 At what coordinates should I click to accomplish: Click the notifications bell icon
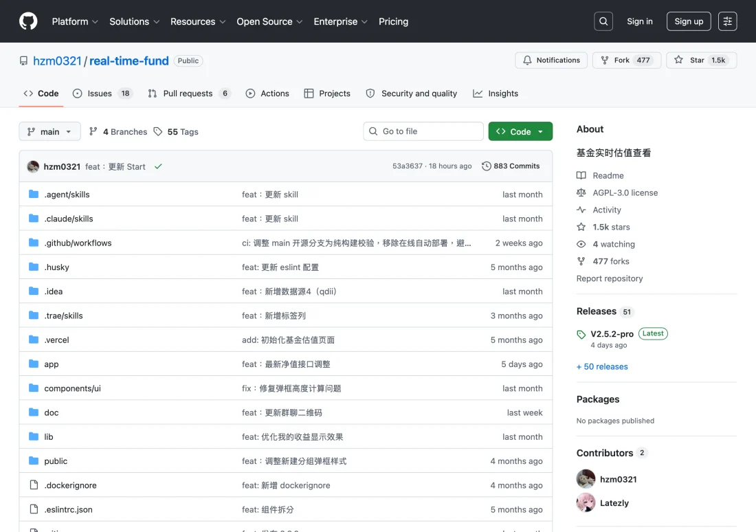527,60
